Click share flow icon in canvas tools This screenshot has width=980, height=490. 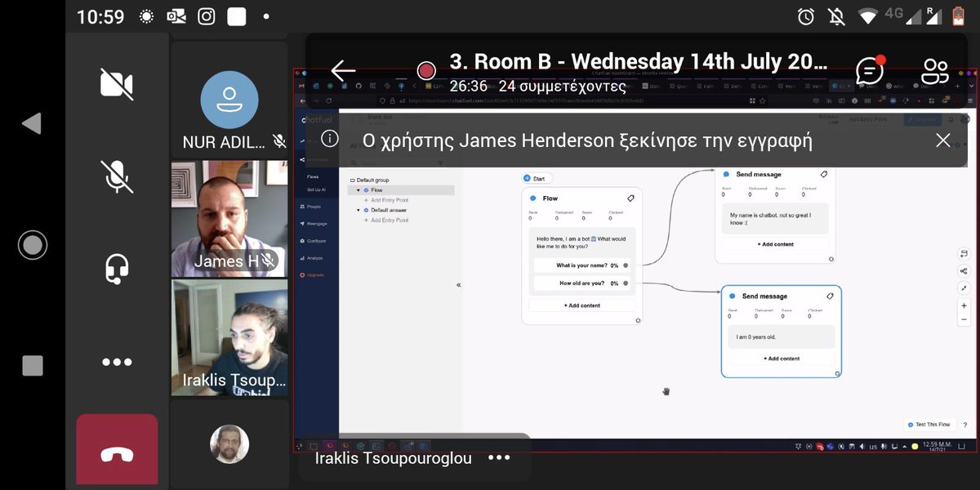pos(964,271)
